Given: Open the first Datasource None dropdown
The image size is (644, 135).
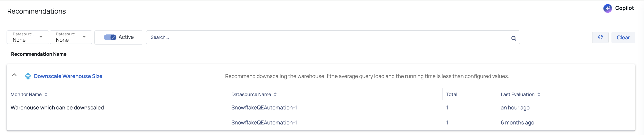Looking at the screenshot, I should click(x=27, y=37).
